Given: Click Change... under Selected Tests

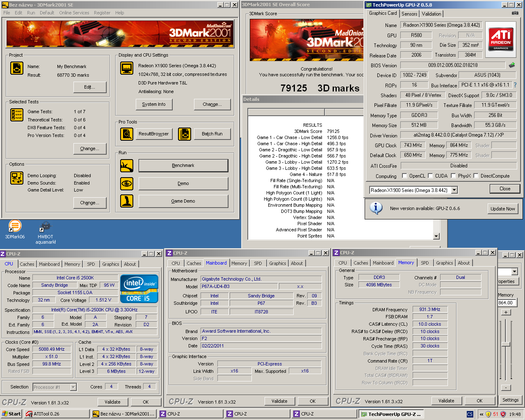Looking at the screenshot, I should [90, 148].
